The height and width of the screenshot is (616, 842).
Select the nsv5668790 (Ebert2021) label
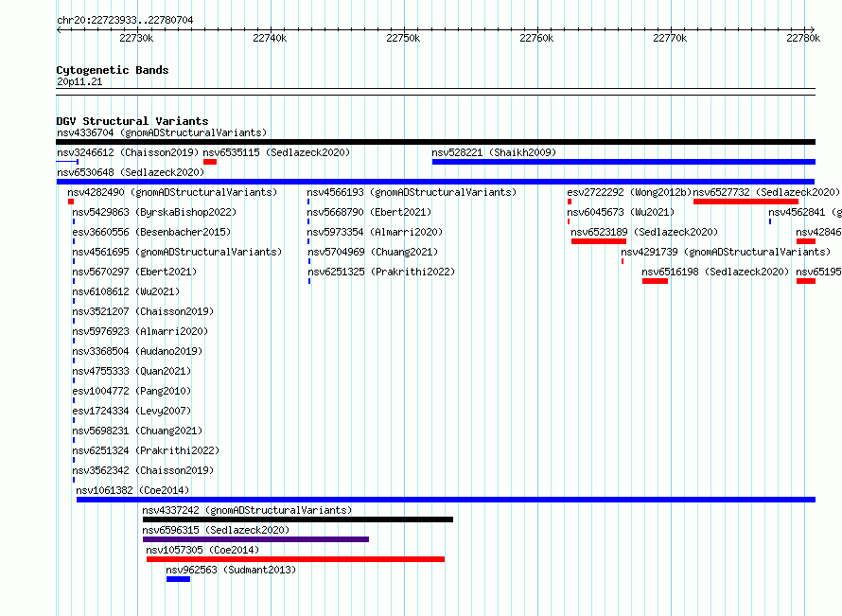coord(370,212)
